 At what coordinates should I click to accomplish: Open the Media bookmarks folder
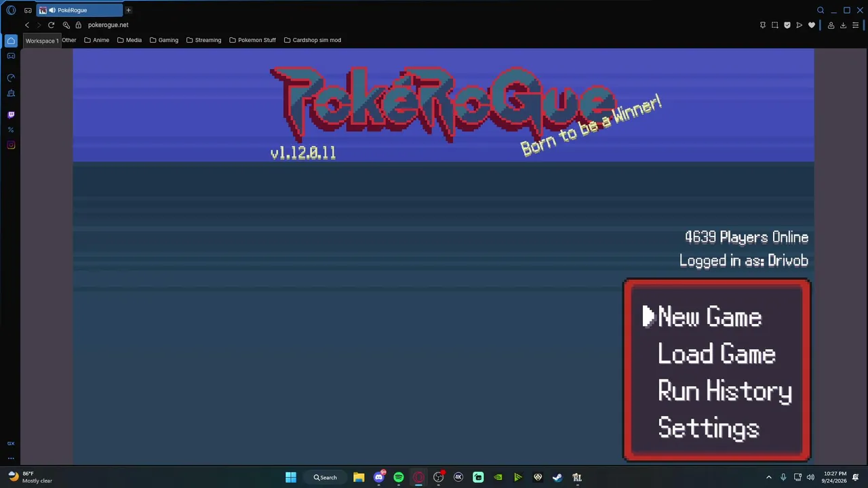point(130,40)
